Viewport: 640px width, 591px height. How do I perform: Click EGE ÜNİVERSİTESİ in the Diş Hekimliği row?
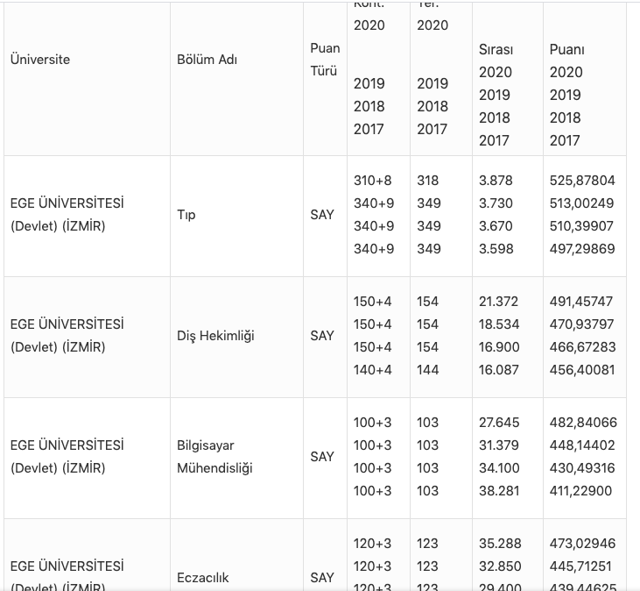[67, 324]
